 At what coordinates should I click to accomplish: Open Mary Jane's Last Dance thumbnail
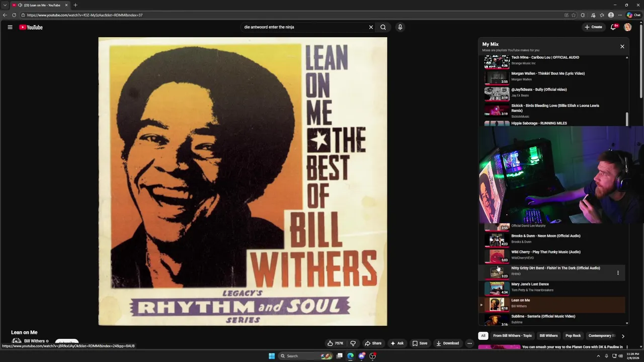(x=497, y=288)
